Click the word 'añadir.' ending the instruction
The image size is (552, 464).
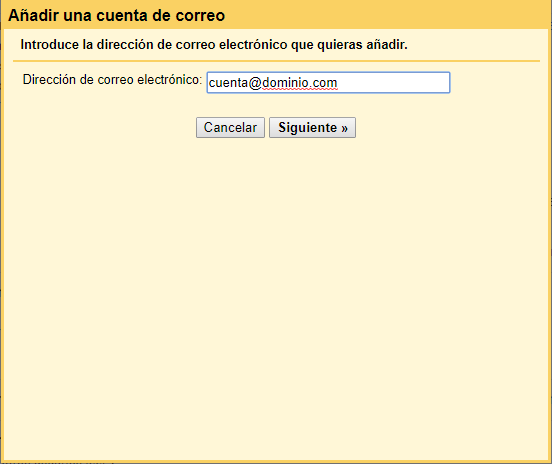point(387,45)
